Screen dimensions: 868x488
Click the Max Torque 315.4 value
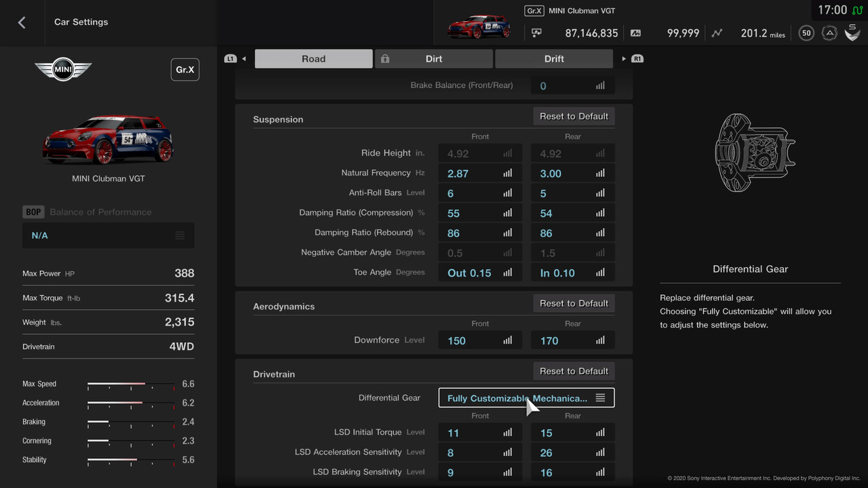tap(180, 298)
